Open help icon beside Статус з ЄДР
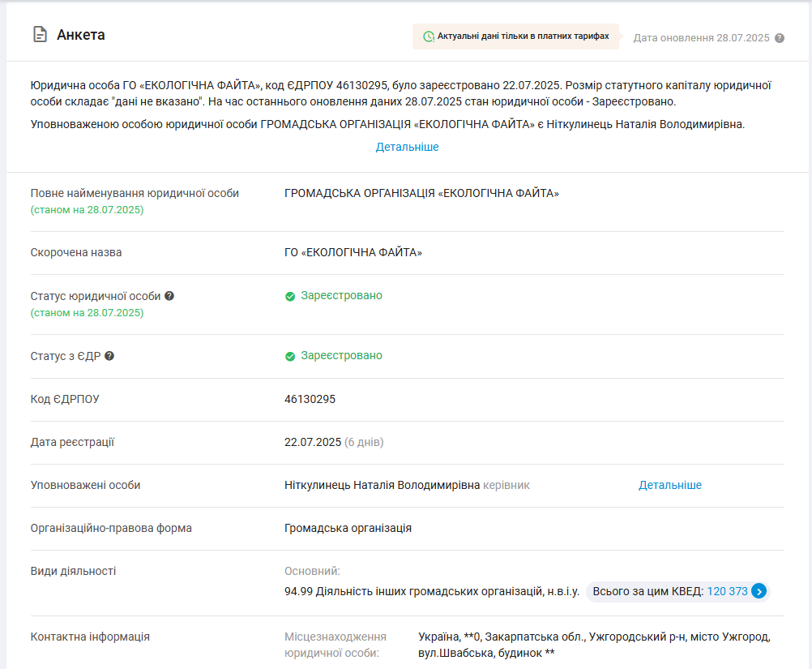The image size is (812, 669). tap(109, 356)
